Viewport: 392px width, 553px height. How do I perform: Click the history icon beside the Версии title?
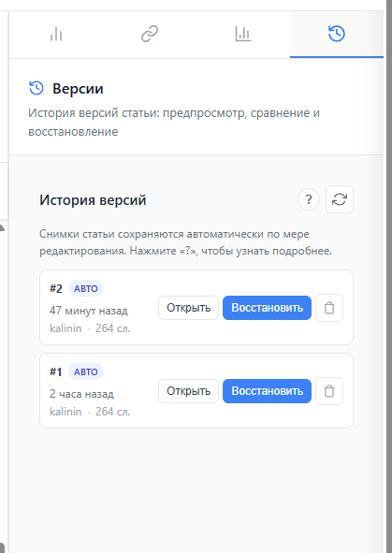click(36, 88)
